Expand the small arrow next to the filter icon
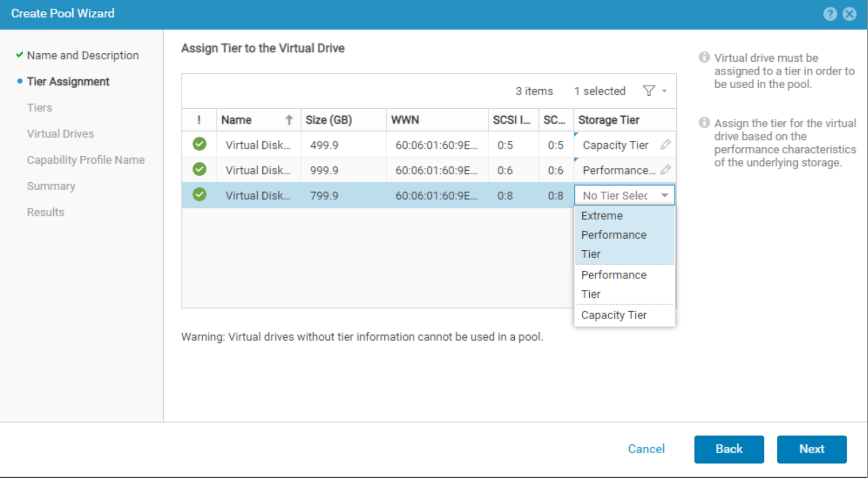The image size is (868, 479). coord(664,91)
